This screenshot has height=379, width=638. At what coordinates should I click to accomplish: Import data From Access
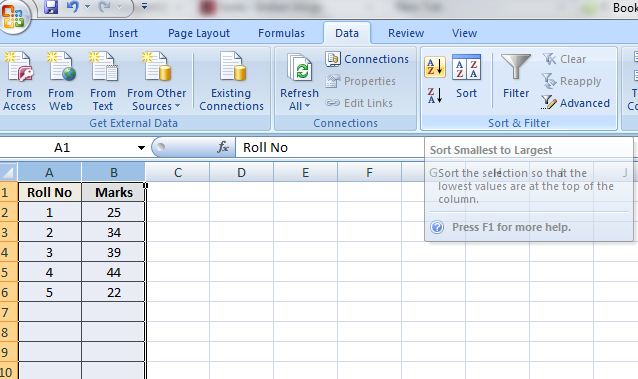click(19, 81)
